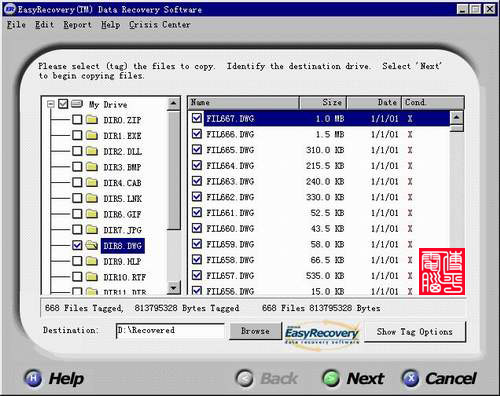Collapse the My Drive tree node
Screen dimensions: 500x396
tap(51, 104)
